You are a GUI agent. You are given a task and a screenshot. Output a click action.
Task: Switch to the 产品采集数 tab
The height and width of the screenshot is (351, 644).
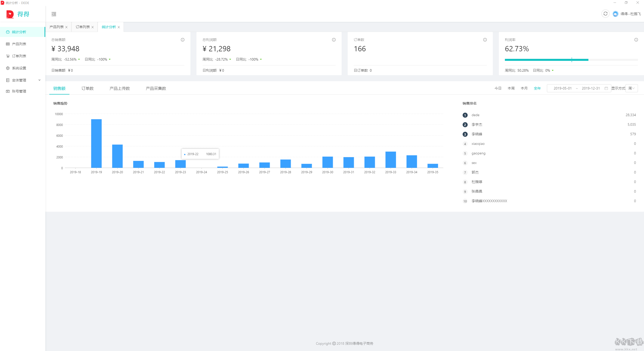[x=156, y=88]
